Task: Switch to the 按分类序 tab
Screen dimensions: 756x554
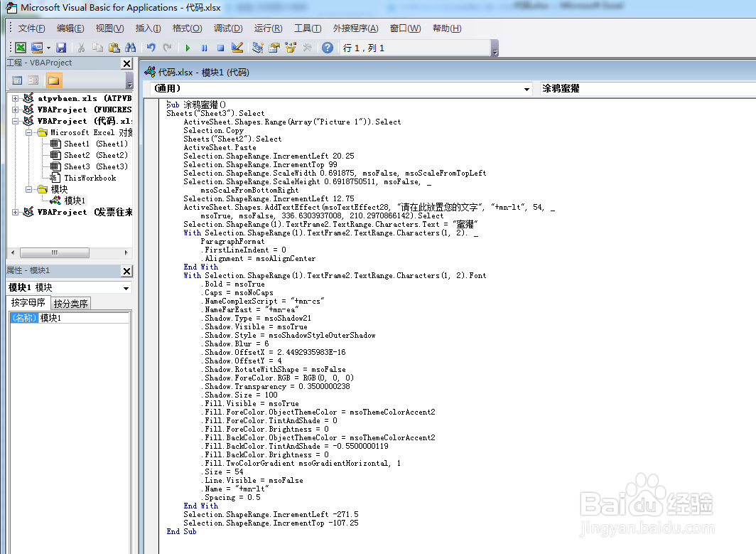Action: click(70, 304)
